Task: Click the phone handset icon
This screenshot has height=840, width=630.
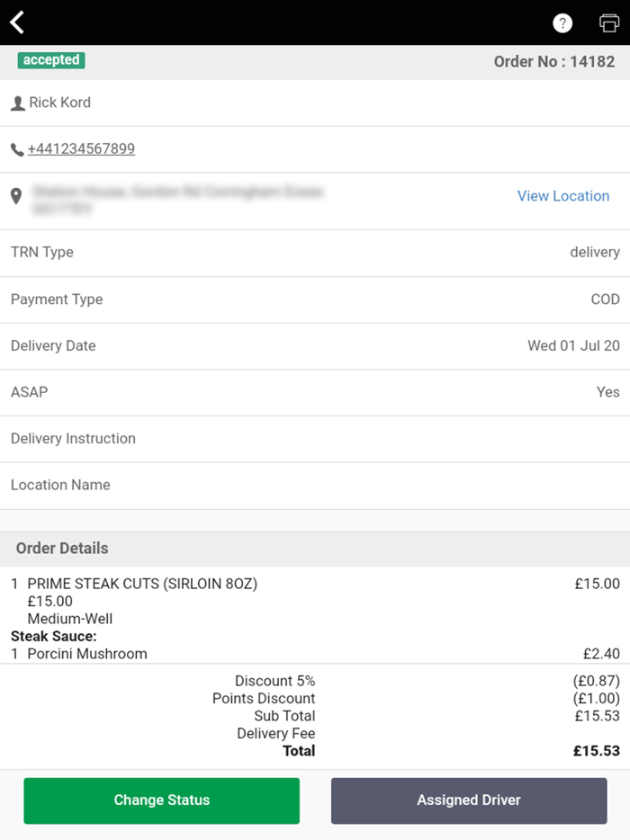Action: click(15, 149)
